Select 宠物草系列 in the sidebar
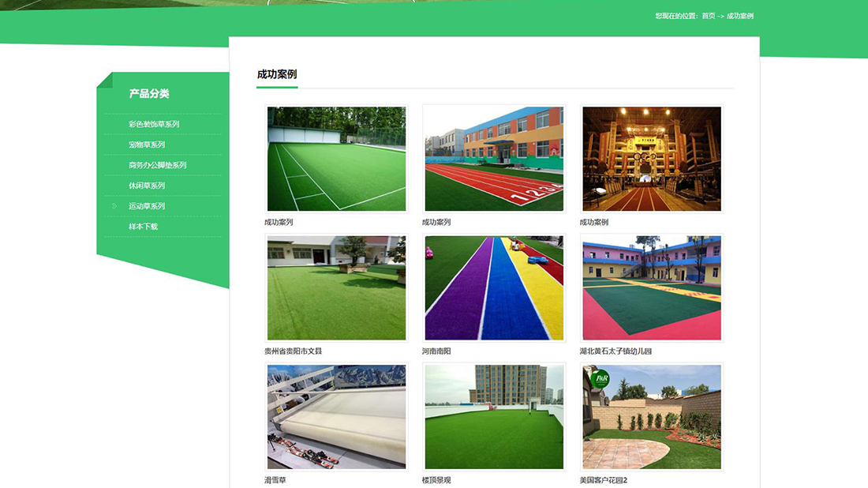 click(147, 145)
